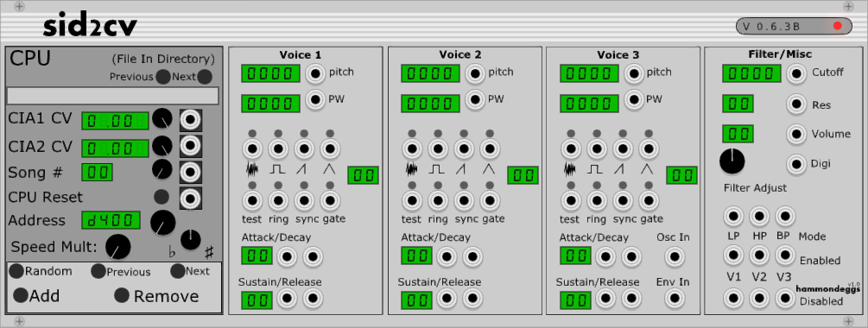Click the Remove button
868x328 pixels.
click(x=122, y=295)
